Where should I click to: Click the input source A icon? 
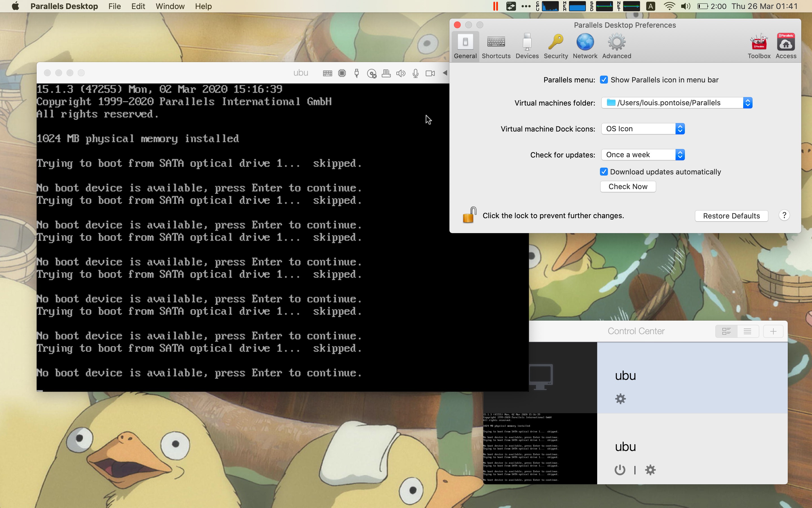(651, 6)
